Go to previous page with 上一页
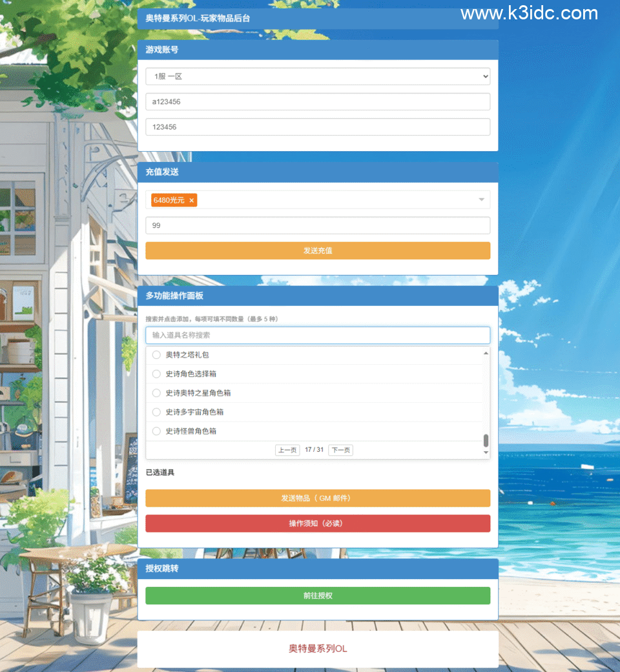The image size is (620, 672). [x=287, y=450]
